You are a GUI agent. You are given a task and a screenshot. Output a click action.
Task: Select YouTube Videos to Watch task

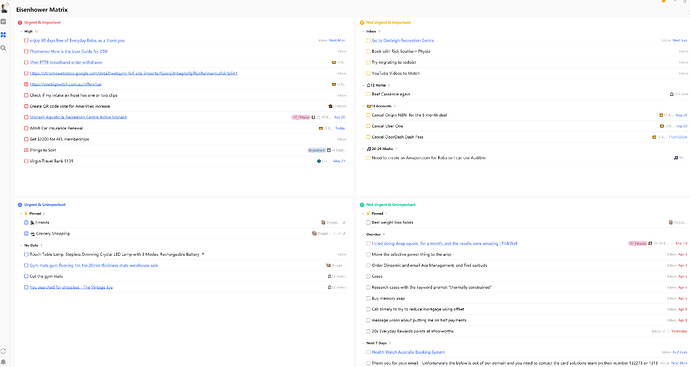point(396,73)
